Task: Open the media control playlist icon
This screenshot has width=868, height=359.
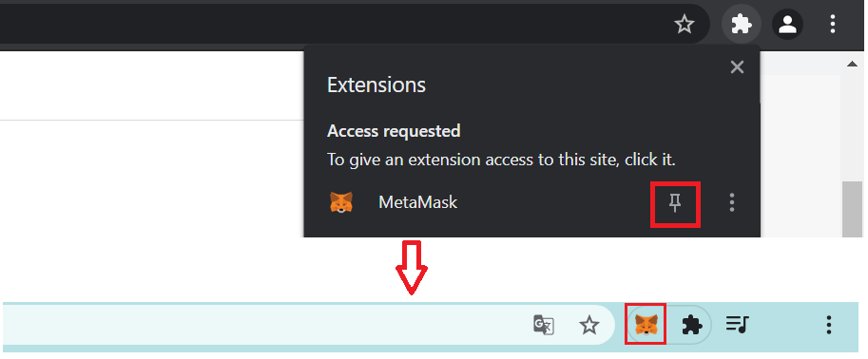Action: coord(737,324)
